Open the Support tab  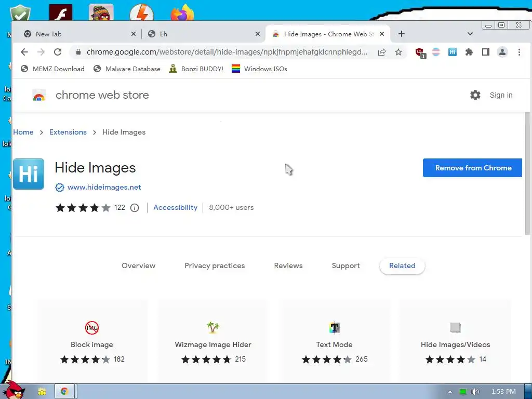pos(345,265)
